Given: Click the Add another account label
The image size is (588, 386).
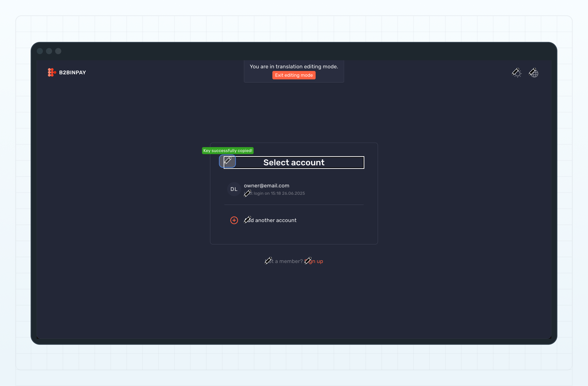Looking at the screenshot, I should pos(276,220).
